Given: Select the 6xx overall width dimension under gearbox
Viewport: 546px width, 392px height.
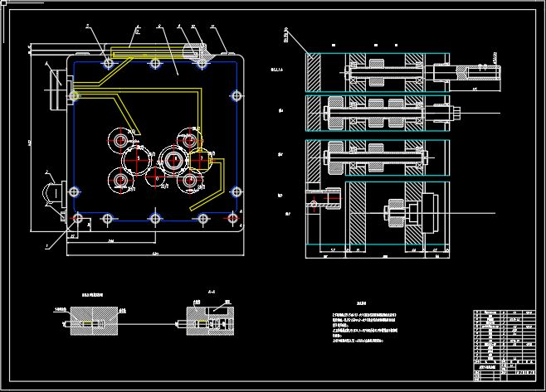Looking at the screenshot, I should coord(155,254).
